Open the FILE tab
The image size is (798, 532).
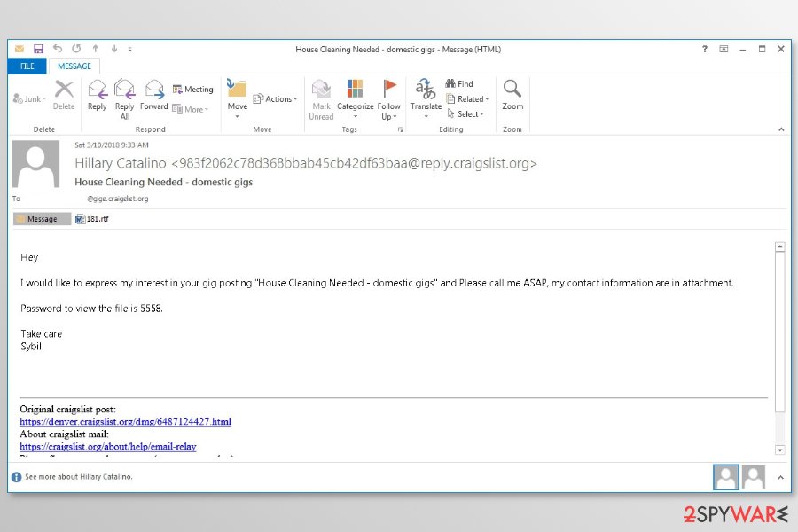(27, 66)
